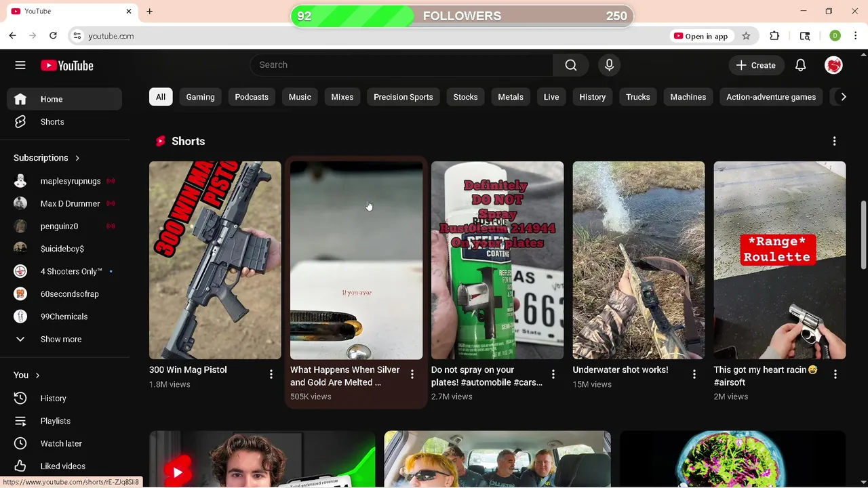Open 99Chemicals channel
The width and height of the screenshot is (868, 488).
(x=64, y=317)
